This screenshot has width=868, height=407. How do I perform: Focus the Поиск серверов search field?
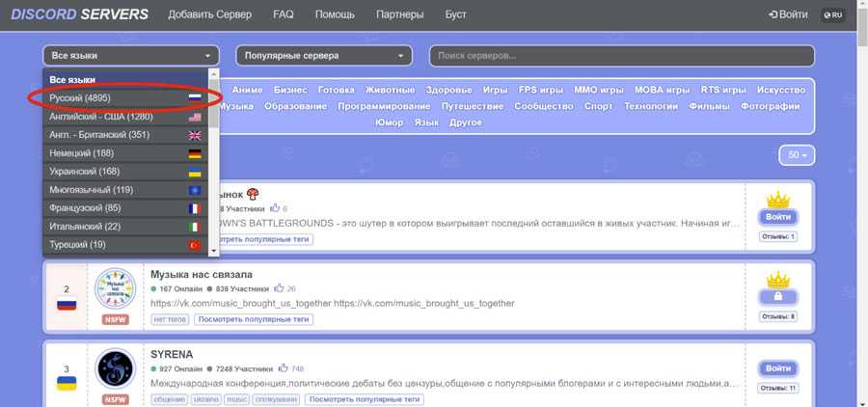point(622,55)
